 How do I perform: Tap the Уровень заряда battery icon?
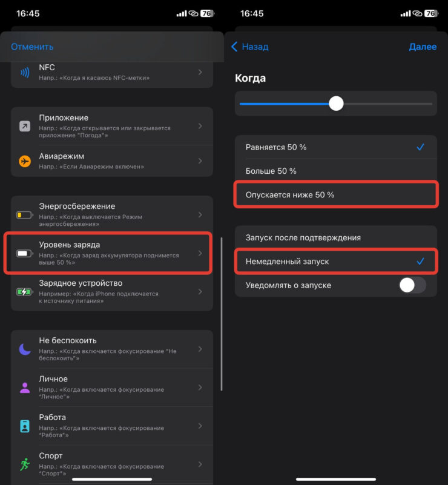click(25, 254)
